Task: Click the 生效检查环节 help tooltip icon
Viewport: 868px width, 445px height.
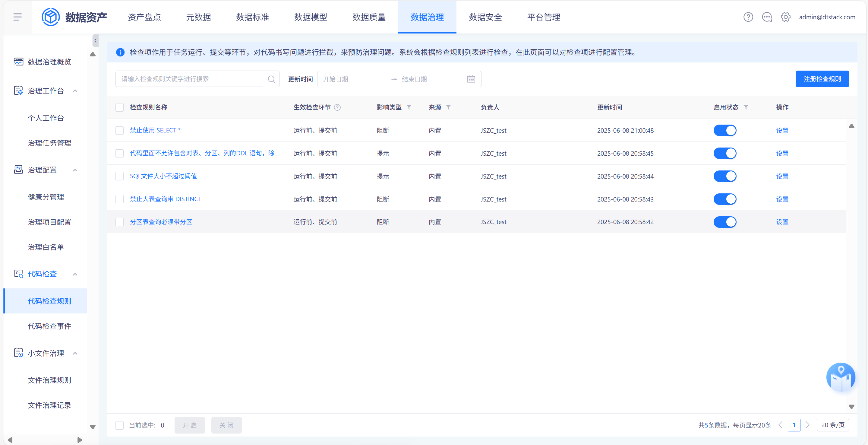Action: click(x=337, y=107)
